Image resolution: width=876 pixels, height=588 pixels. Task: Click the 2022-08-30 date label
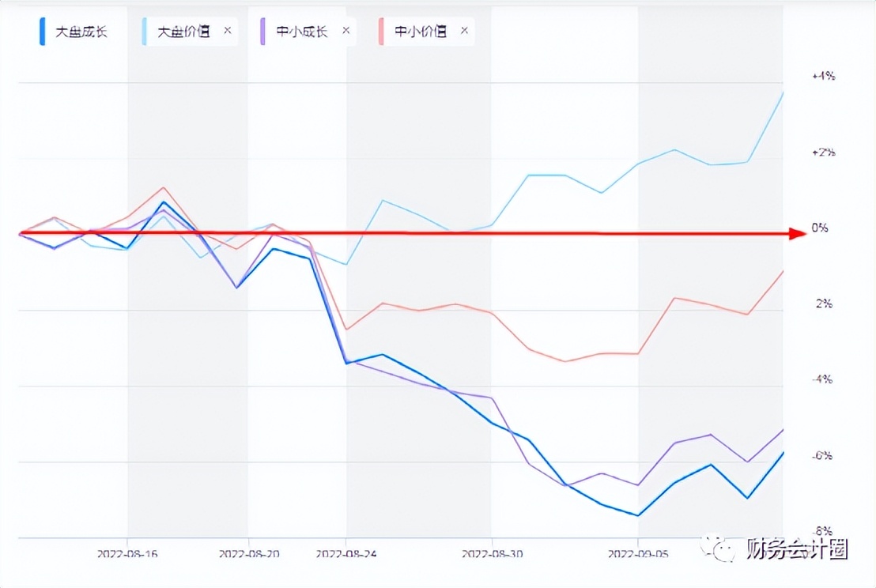[x=491, y=554]
